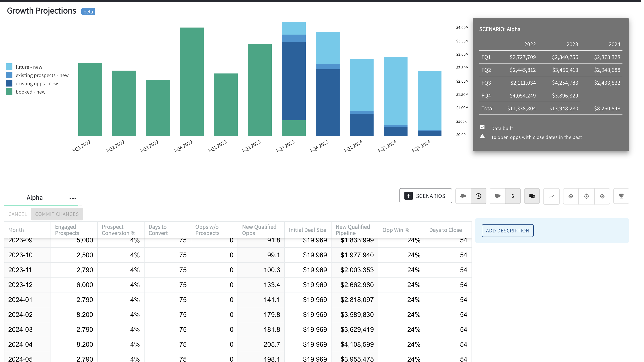Click the trophy icon on the toolbar
Screen dimensions: 644x362
click(621, 196)
